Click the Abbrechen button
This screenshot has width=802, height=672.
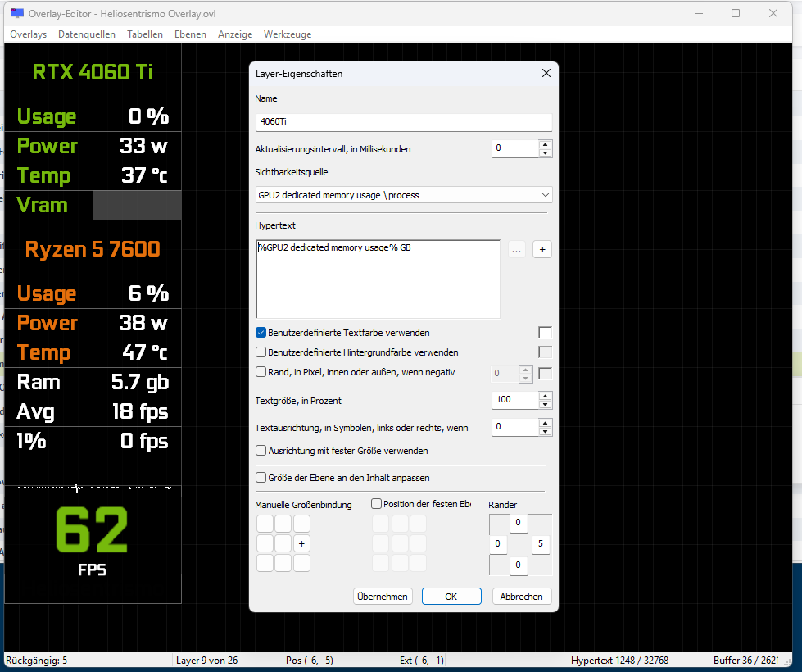[x=521, y=597]
